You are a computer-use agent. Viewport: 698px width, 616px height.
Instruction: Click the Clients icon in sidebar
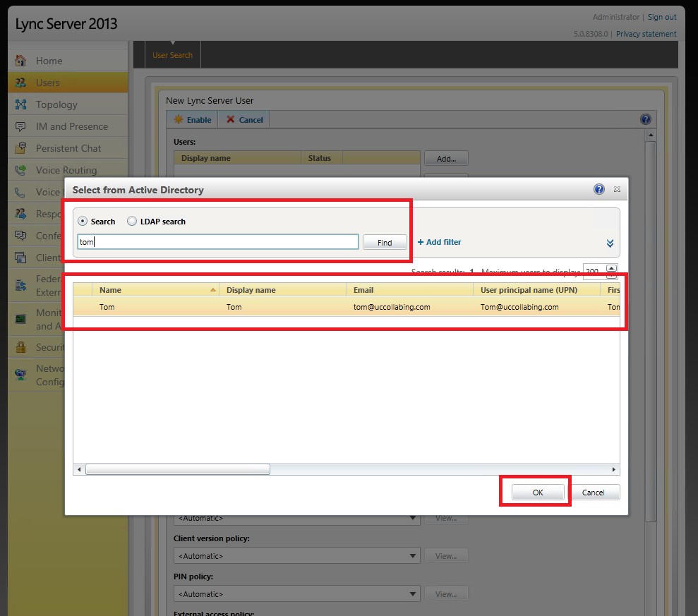click(20, 258)
